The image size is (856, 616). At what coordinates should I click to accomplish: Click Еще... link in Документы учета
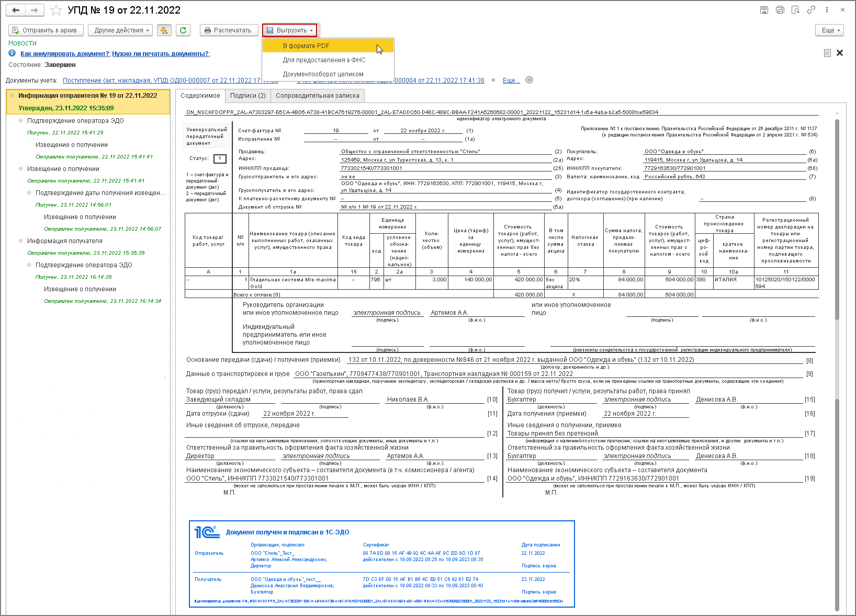(x=511, y=81)
